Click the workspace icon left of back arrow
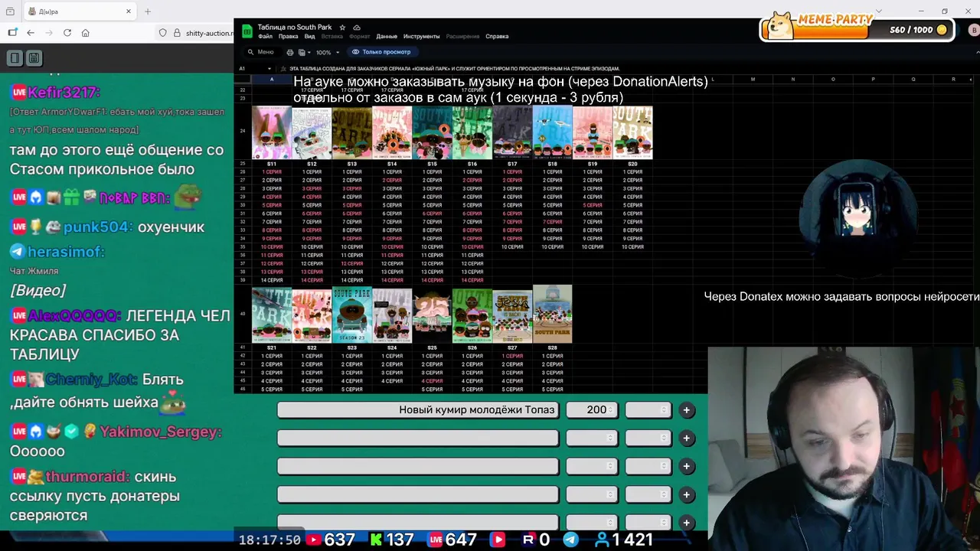Screen dimensions: 980x551 [x=12, y=33]
